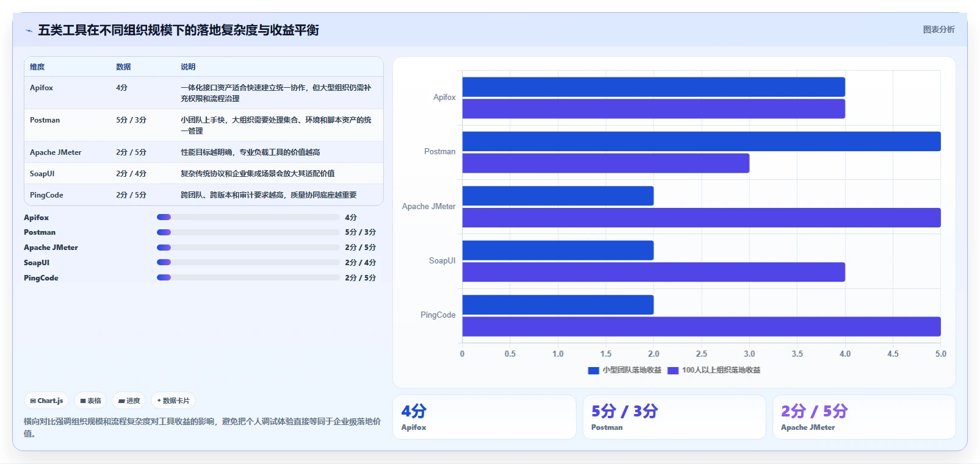The width and height of the screenshot is (980, 464).
Task: Click the chart title 五类工具在不同组织规模下
Action: click(178, 30)
